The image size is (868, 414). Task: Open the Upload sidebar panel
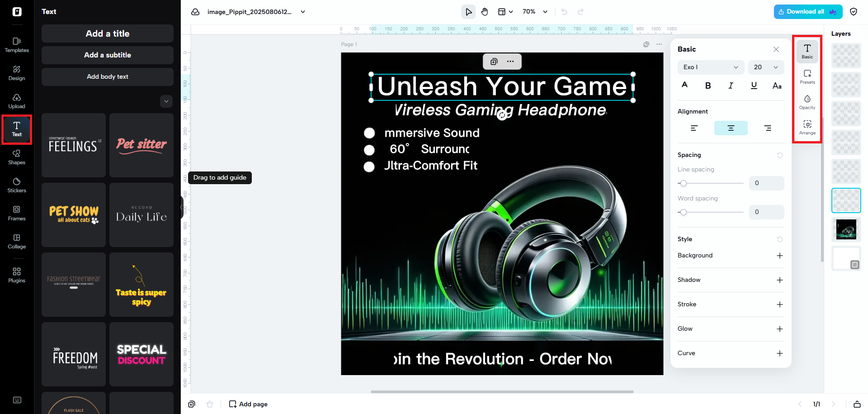point(17,101)
